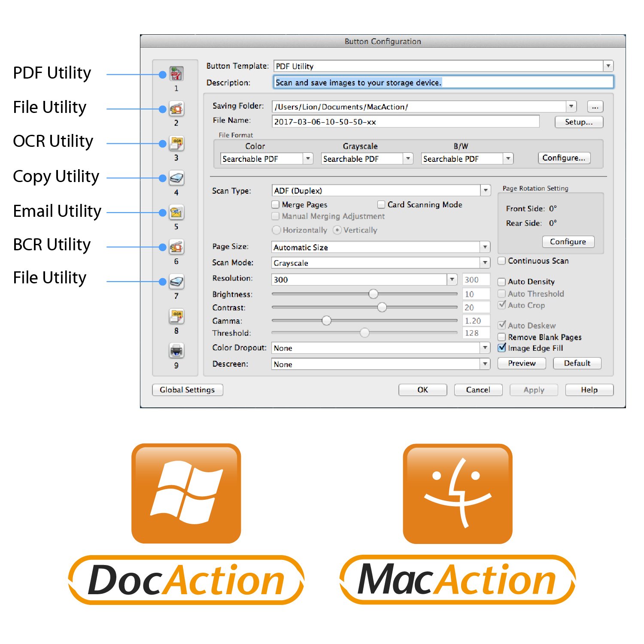Open Help
The image size is (644, 644).
(589, 390)
